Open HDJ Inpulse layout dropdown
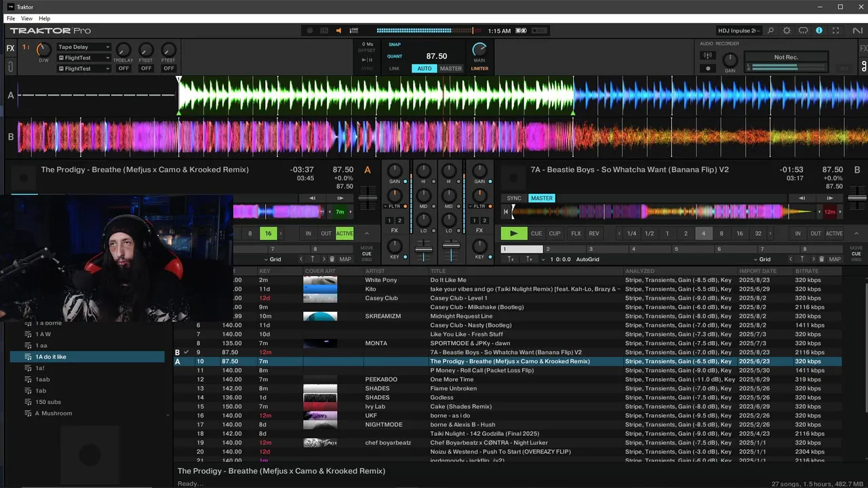The image size is (868, 488). 739,30
